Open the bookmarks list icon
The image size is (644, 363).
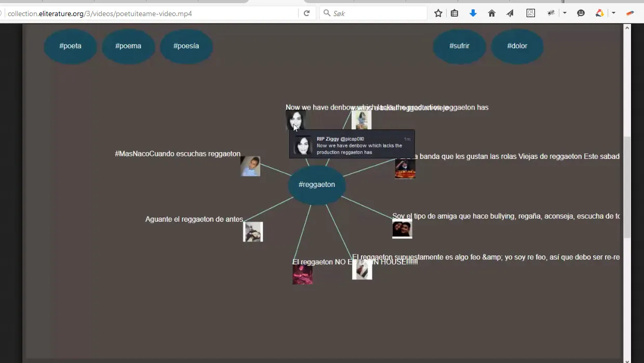454,14
